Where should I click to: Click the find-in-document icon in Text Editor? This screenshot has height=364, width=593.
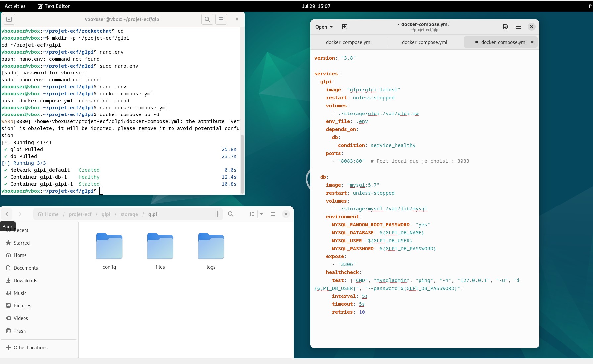[505, 27]
